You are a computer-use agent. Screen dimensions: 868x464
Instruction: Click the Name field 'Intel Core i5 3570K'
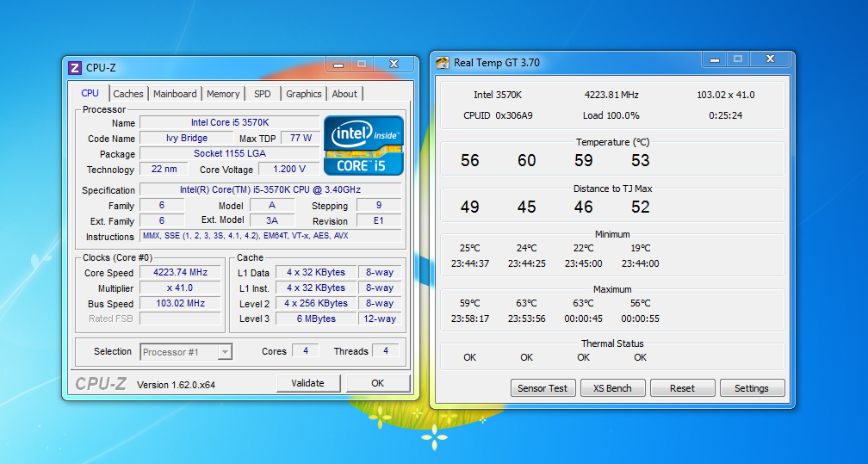(x=230, y=122)
